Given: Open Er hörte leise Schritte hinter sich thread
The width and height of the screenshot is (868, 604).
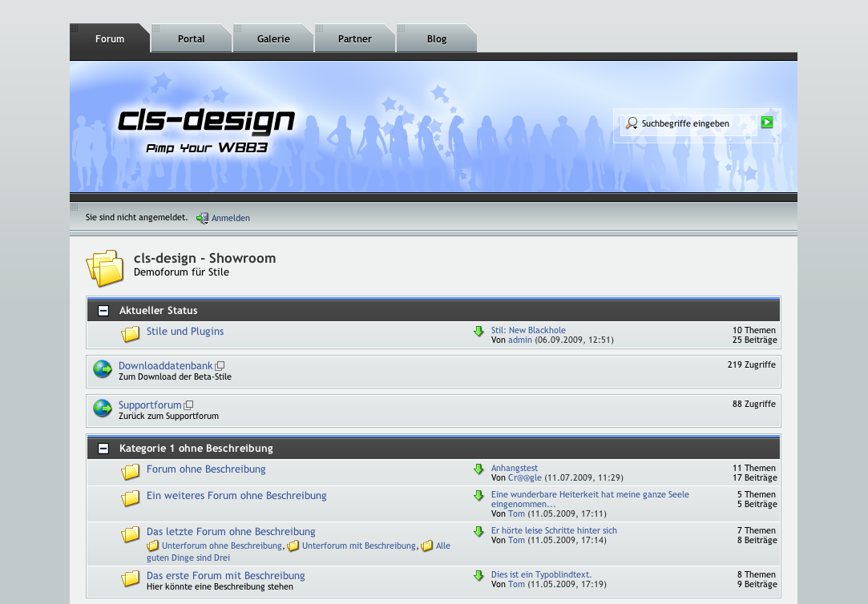Looking at the screenshot, I should point(554,530).
